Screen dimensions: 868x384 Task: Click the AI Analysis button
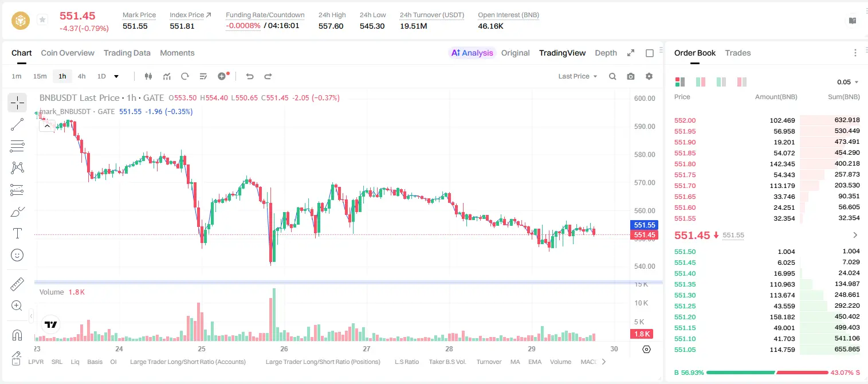tap(472, 53)
